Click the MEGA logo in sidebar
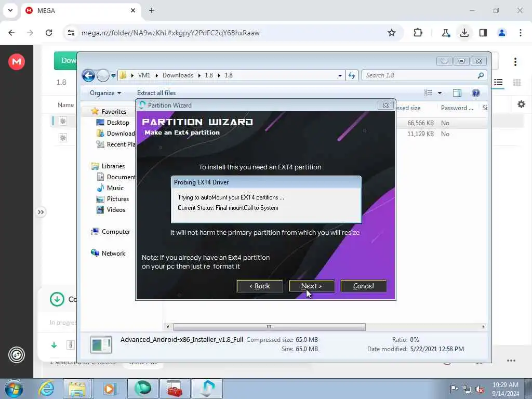Viewport: 532px width, 399px height. click(17, 62)
